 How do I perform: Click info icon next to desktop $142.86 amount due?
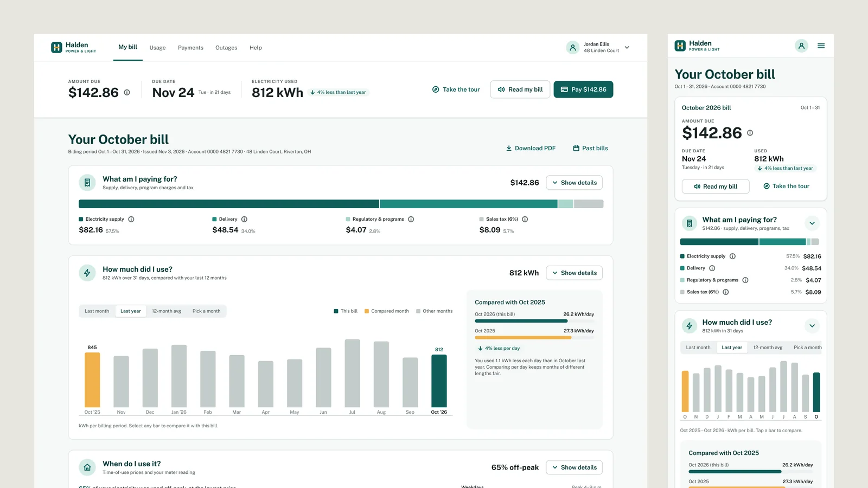127,93
